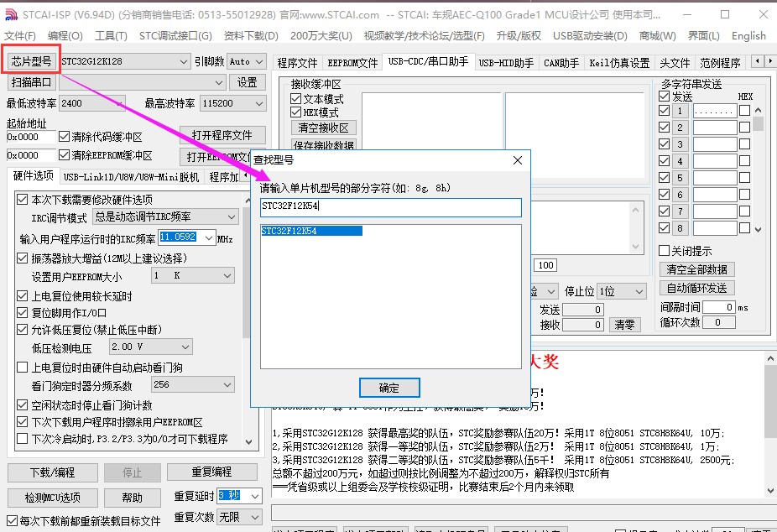
Task: Click the chip model search input field
Action: (390, 207)
